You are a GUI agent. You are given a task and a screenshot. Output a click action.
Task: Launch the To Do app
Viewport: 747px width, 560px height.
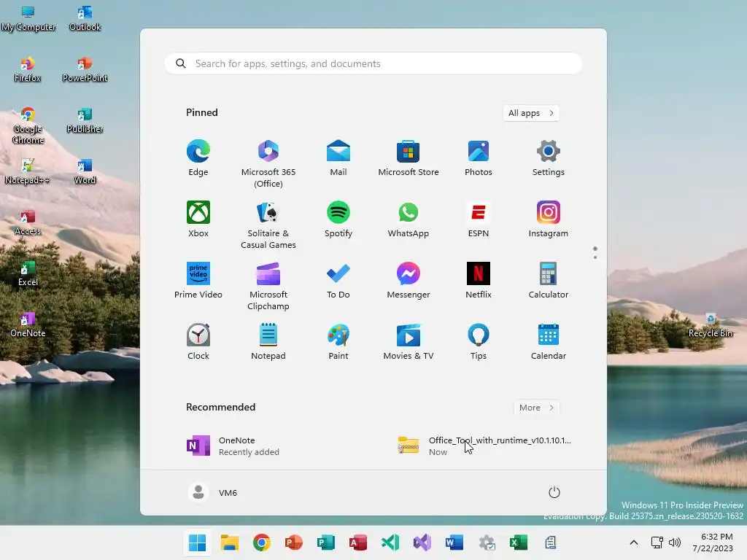pyautogui.click(x=338, y=281)
